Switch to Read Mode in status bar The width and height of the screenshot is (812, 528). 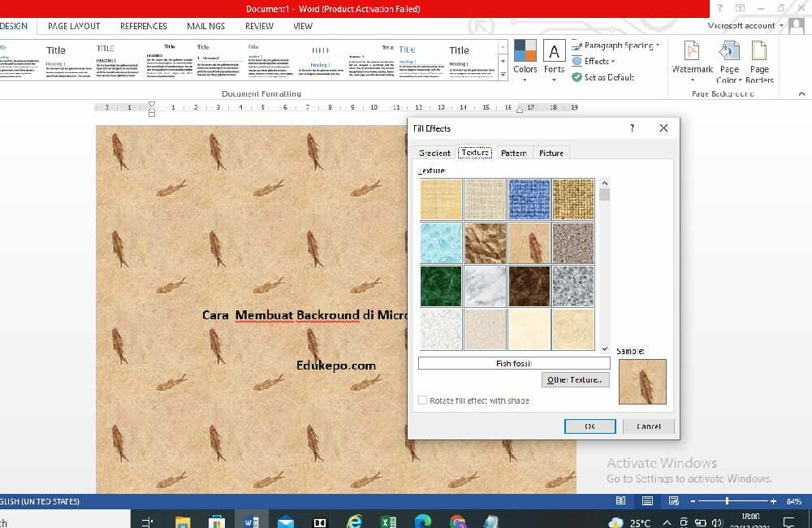click(x=622, y=501)
